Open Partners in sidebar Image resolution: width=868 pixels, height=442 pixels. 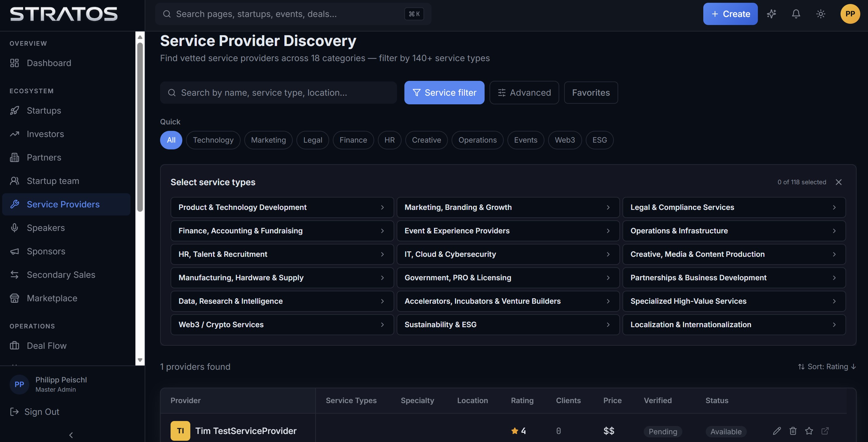66,157
